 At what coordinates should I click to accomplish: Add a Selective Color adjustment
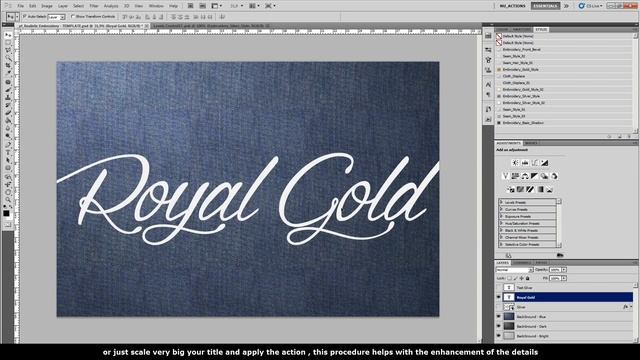550,189
